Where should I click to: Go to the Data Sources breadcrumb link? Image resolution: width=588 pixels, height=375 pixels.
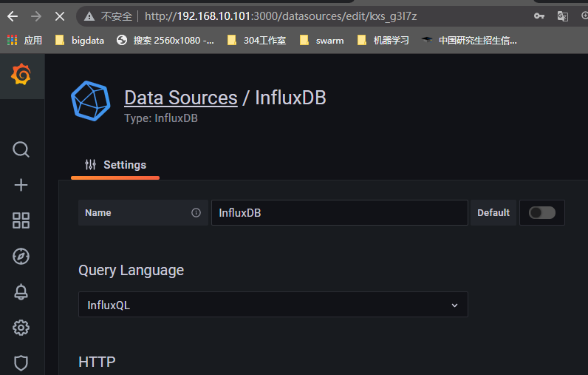pyautogui.click(x=180, y=98)
